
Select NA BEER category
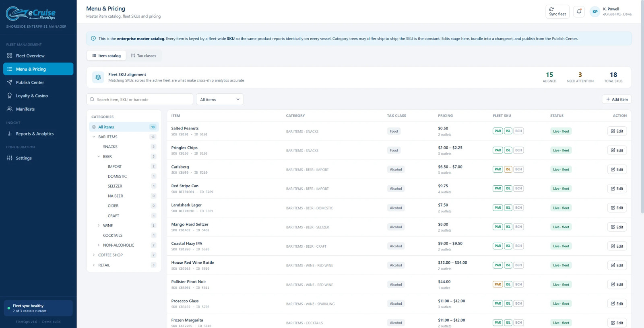(x=124, y=196)
